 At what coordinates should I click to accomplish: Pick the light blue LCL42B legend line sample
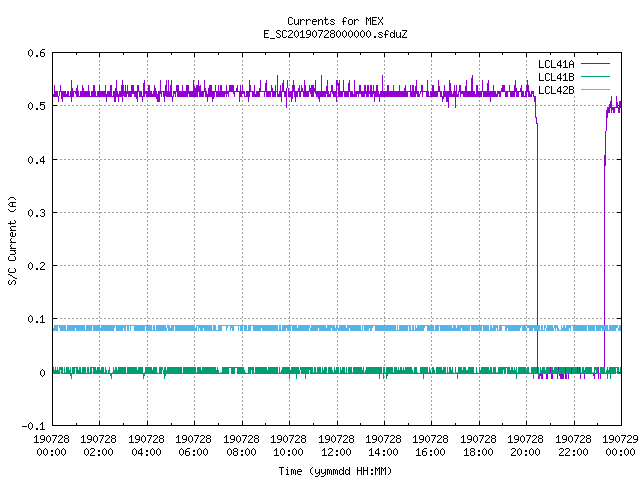(595, 89)
